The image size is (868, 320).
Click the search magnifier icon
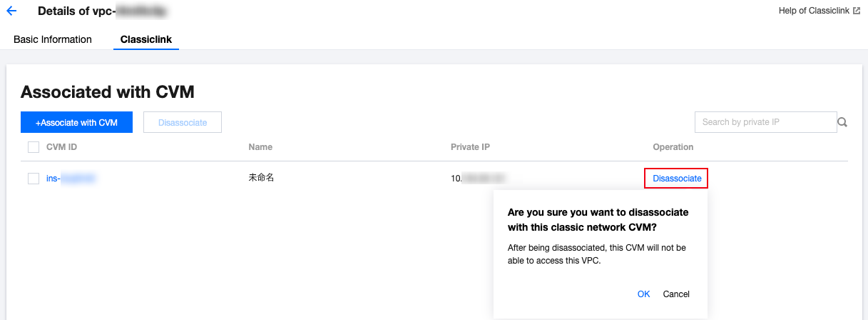click(842, 122)
